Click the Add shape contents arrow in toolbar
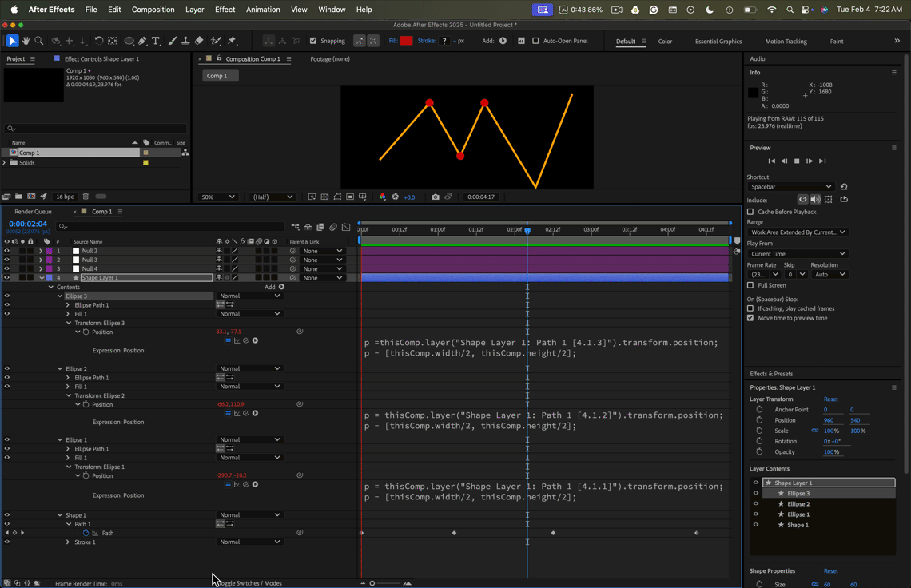This screenshot has height=588, width=911. 503,41
